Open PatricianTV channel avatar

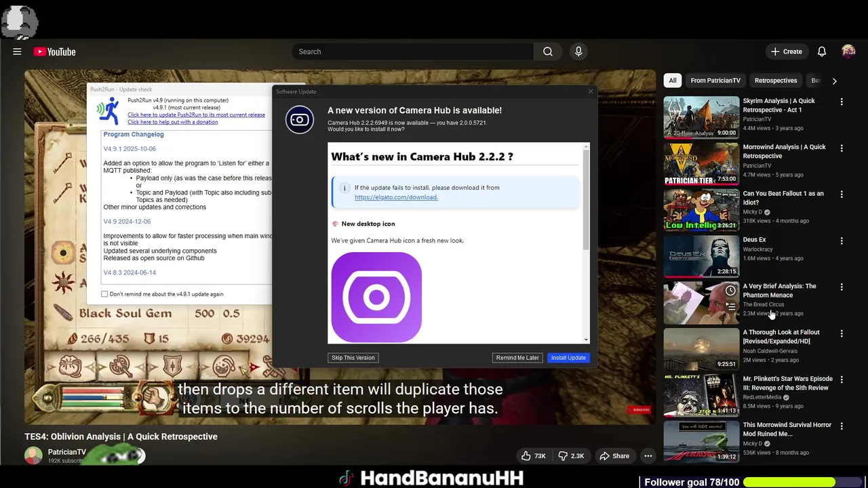tap(33, 455)
